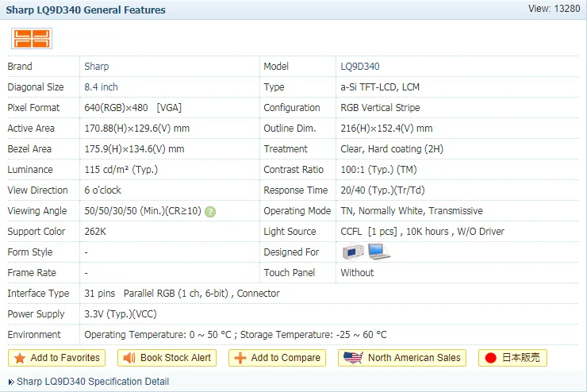The image size is (587, 392).
Task: Click the Designed For label
Action: (291, 252)
